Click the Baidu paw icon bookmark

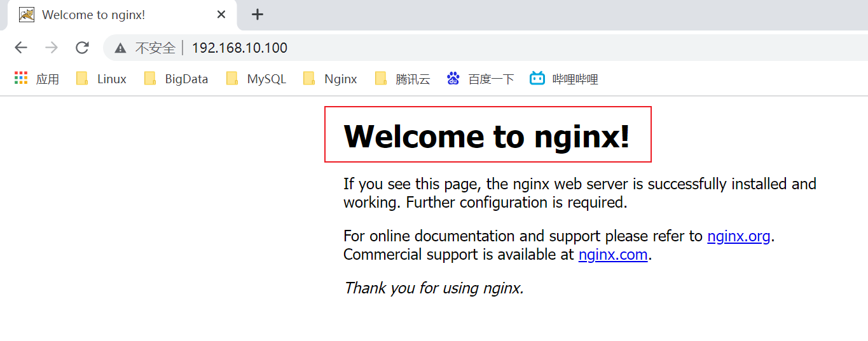453,79
